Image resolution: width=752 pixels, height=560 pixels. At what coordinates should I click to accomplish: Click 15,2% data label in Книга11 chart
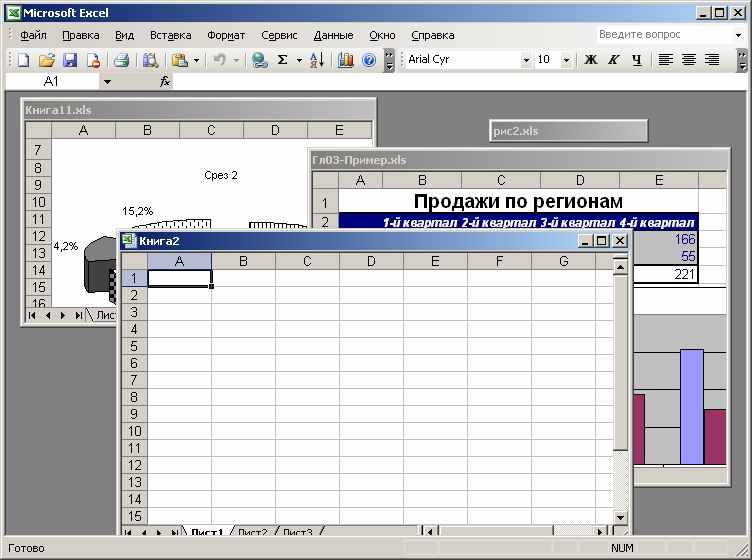tap(138, 211)
